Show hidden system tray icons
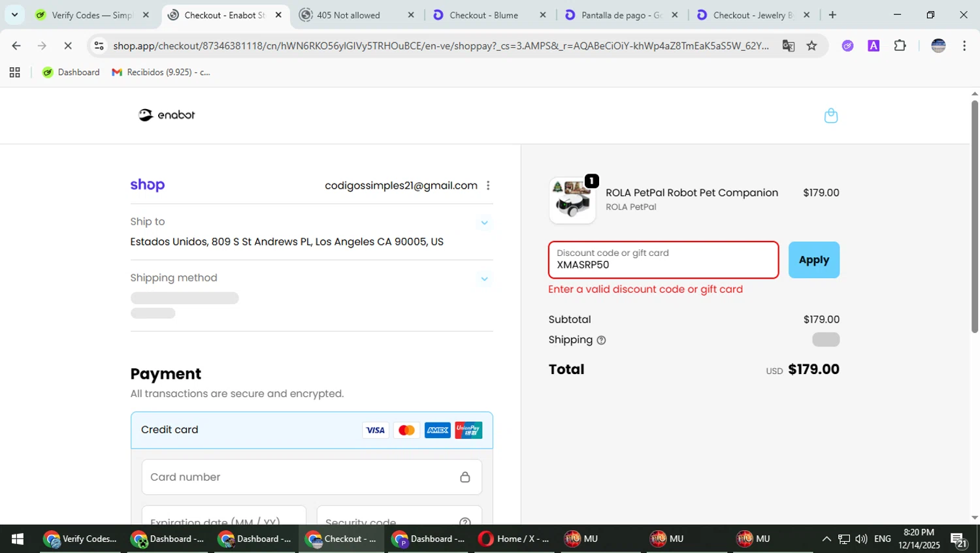The width and height of the screenshot is (980, 553). [x=826, y=539]
